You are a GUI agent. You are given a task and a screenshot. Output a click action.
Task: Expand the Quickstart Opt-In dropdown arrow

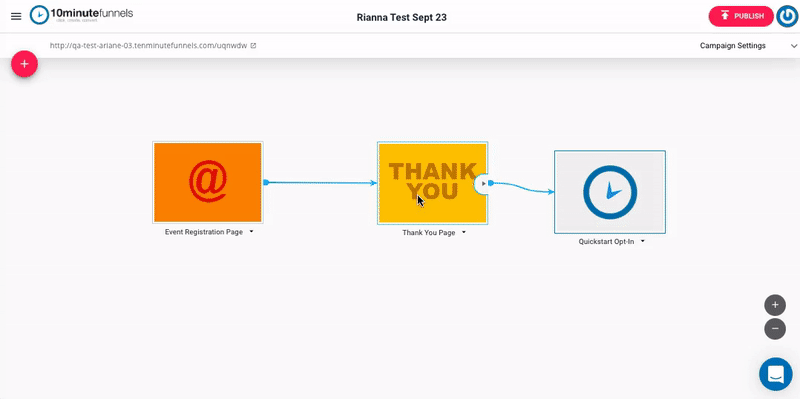642,241
